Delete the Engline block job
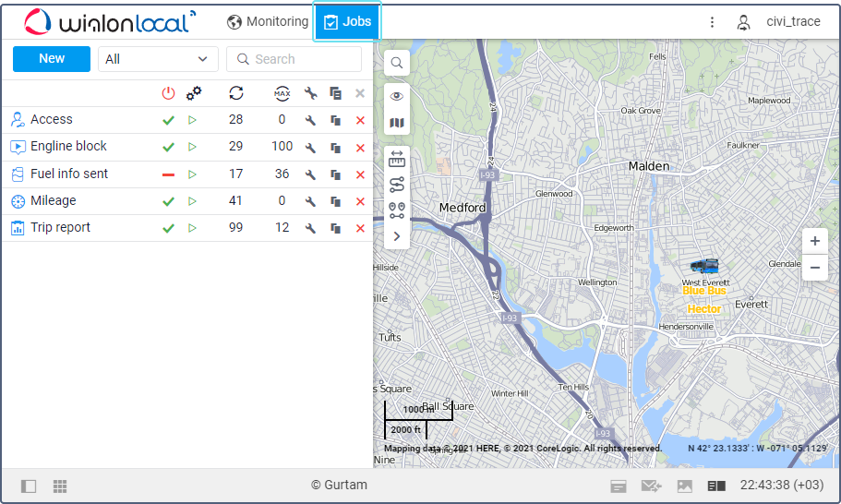 point(360,148)
